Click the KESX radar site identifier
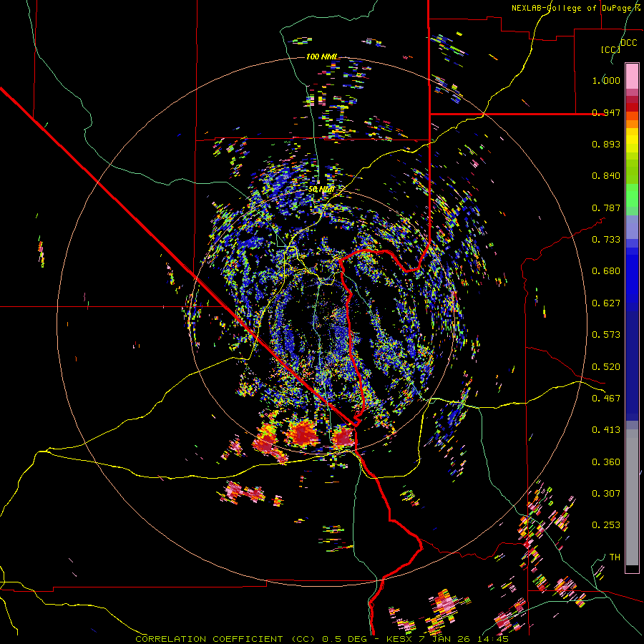This screenshot has width=644, height=644. (x=399, y=639)
